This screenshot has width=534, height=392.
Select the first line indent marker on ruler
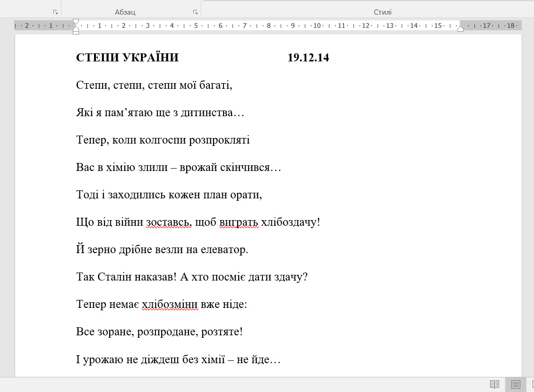(x=76, y=22)
